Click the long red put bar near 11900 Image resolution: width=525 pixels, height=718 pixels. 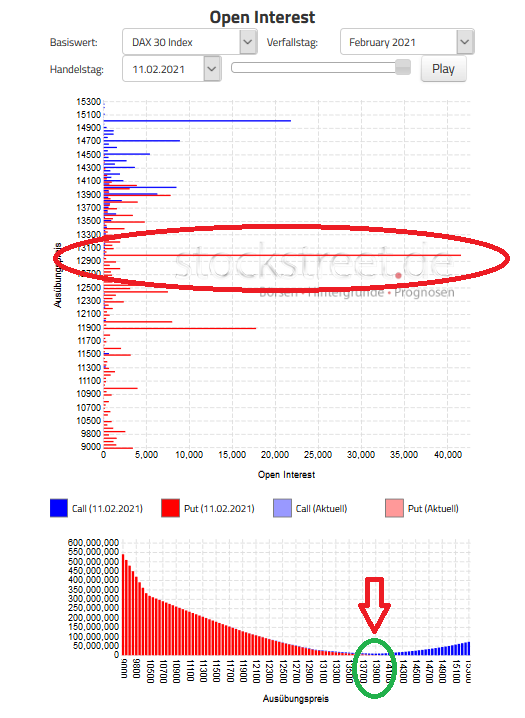point(180,328)
